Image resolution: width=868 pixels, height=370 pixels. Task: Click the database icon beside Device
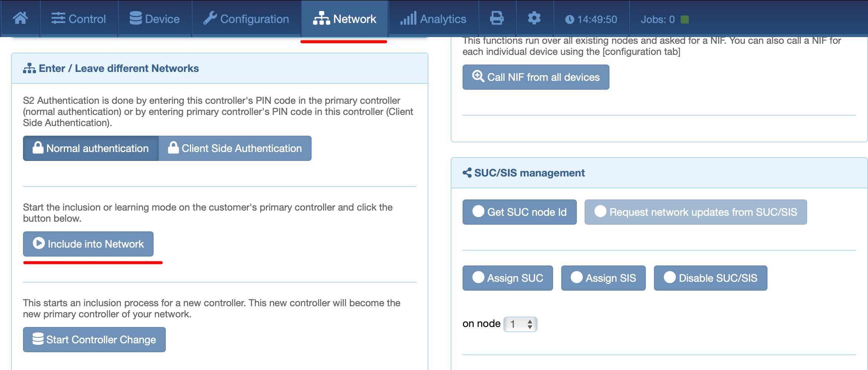[136, 18]
